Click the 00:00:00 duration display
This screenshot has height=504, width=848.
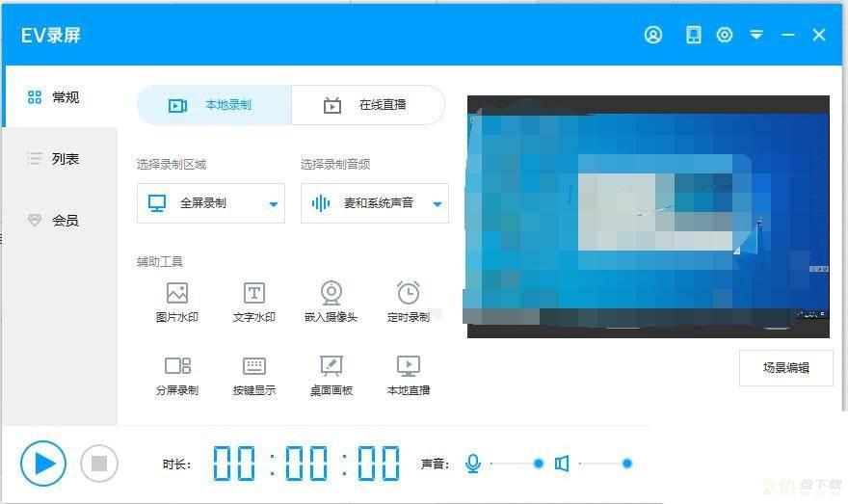pyautogui.click(x=306, y=464)
